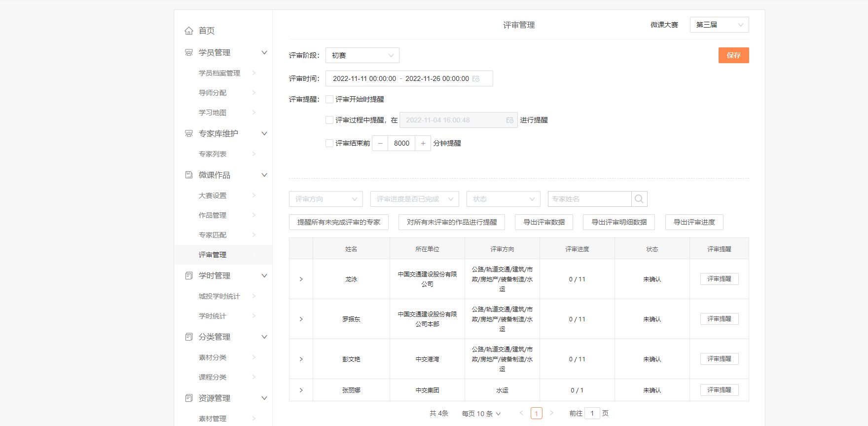Screen dimensions: 868x426
Task: Click 评审提醒 button for 罗振东
Action: [720, 319]
